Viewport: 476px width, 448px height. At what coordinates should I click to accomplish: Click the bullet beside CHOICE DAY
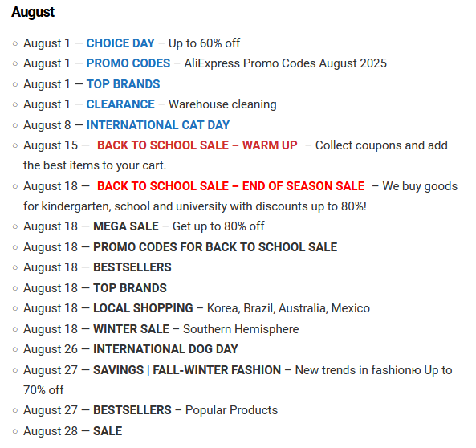[x=15, y=43]
